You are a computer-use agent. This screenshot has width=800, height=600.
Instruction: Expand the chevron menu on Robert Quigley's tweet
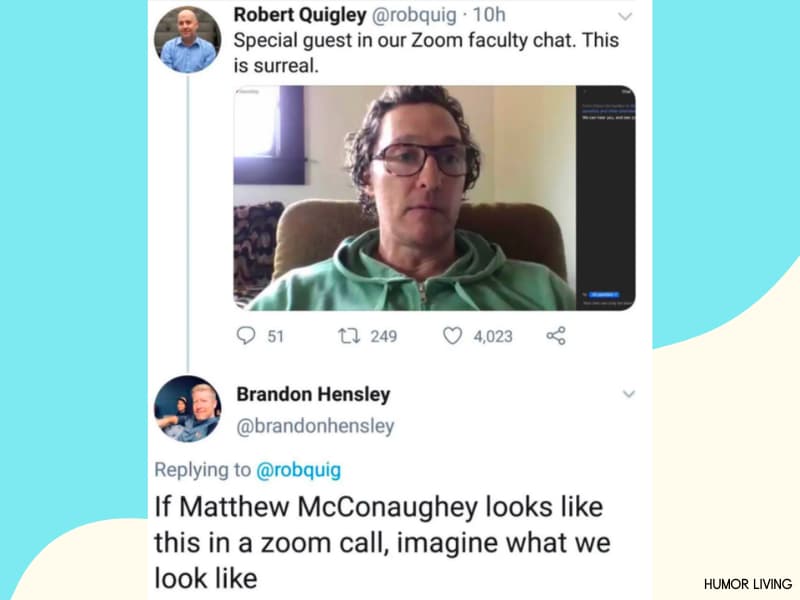click(x=625, y=16)
